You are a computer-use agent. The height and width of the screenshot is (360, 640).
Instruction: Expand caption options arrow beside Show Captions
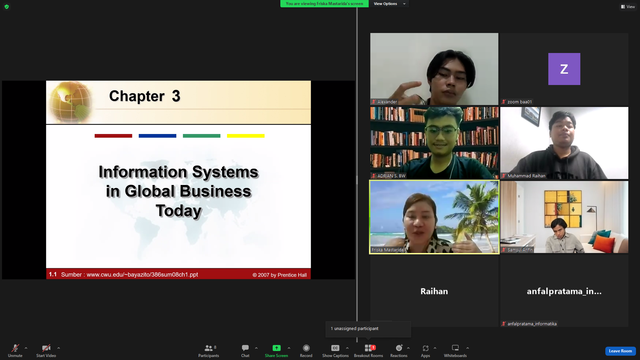[x=347, y=348]
